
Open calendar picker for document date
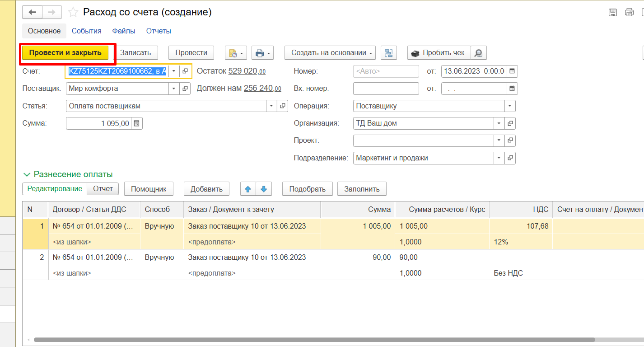(x=512, y=71)
